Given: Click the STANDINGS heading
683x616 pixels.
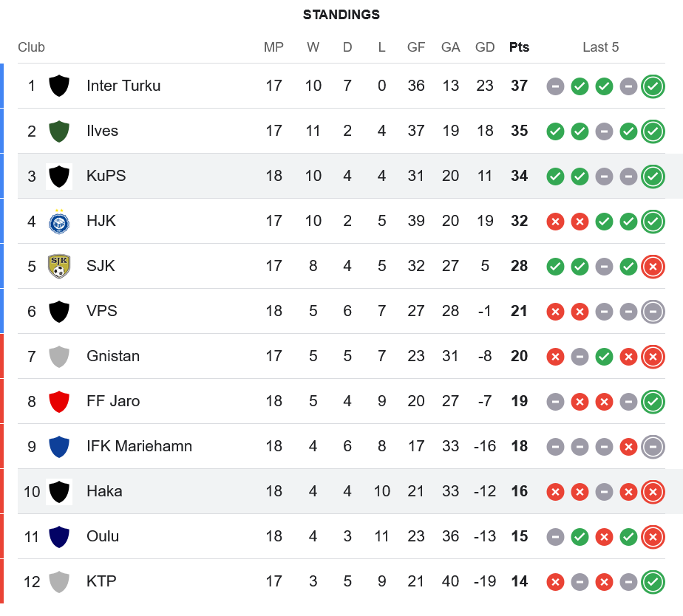Looking at the screenshot, I should coord(341,15).
